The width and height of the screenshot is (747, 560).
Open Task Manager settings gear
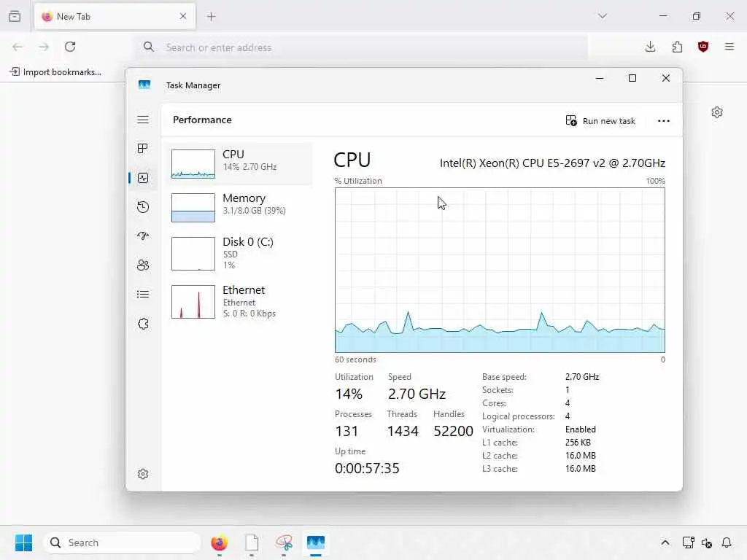tap(143, 474)
